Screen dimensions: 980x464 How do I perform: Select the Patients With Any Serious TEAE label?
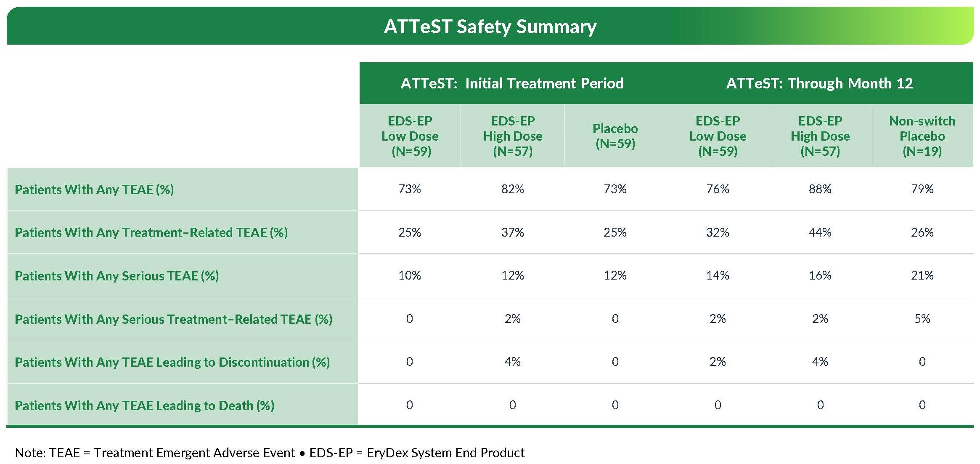coord(117,276)
